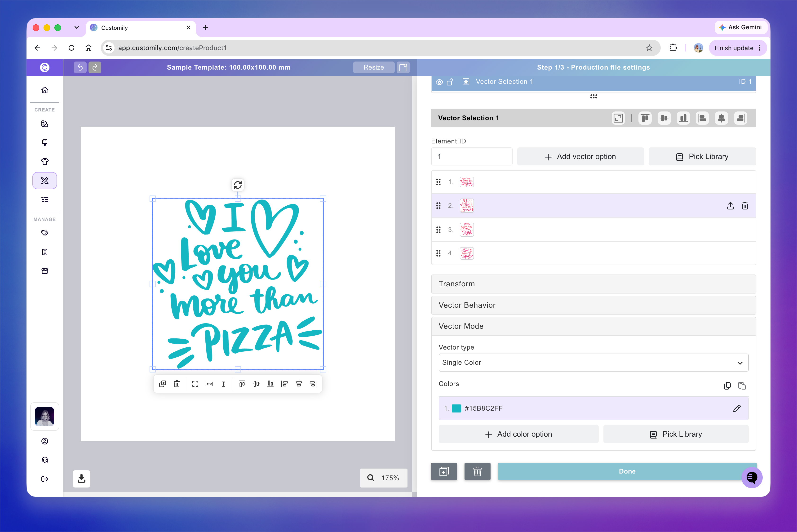This screenshot has height=532, width=797.
Task: Select vector option 3 thumbnail
Action: tap(466, 230)
